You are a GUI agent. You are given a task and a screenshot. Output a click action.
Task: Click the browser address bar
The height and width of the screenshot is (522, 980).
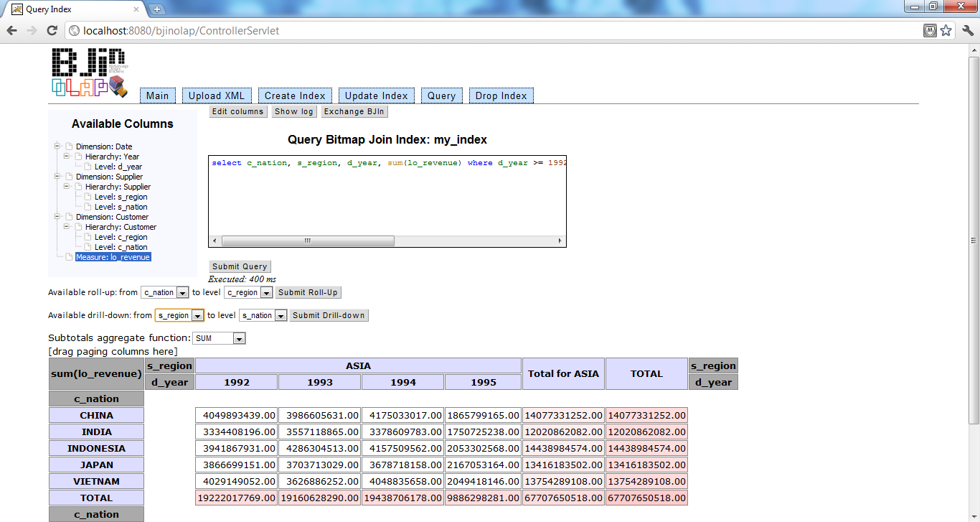click(x=495, y=31)
